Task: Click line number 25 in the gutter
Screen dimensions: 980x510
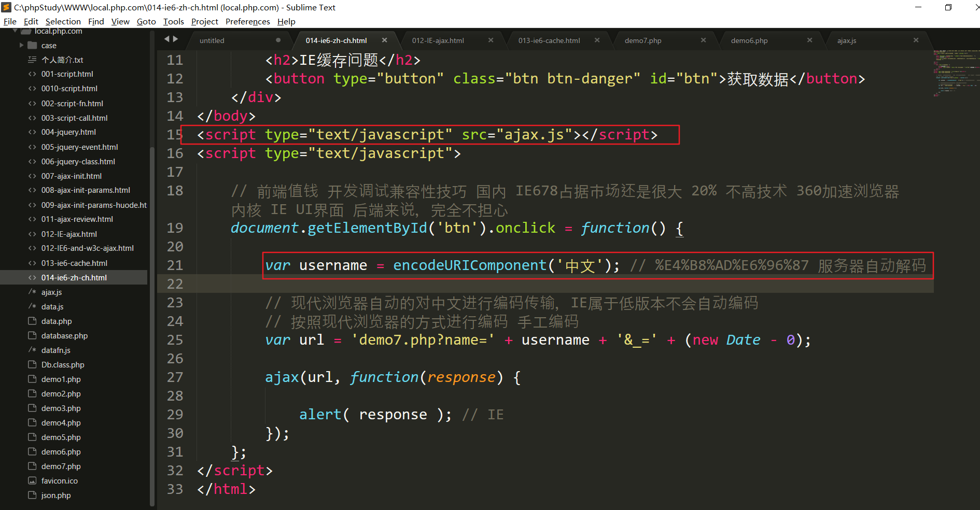Action: [175, 340]
